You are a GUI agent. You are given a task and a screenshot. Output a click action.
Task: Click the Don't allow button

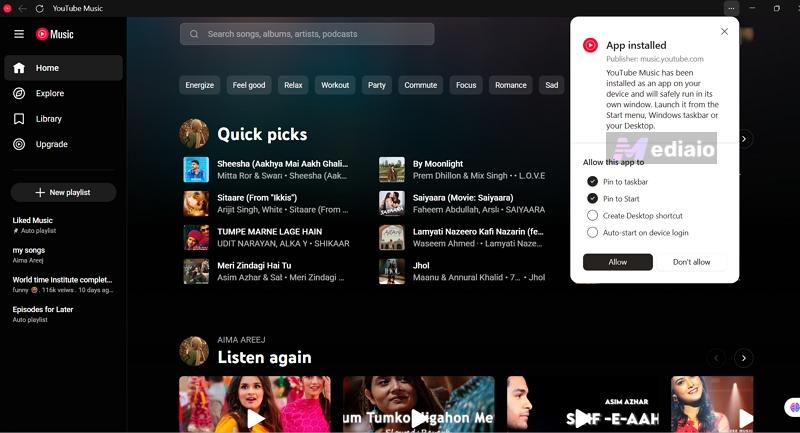(691, 262)
